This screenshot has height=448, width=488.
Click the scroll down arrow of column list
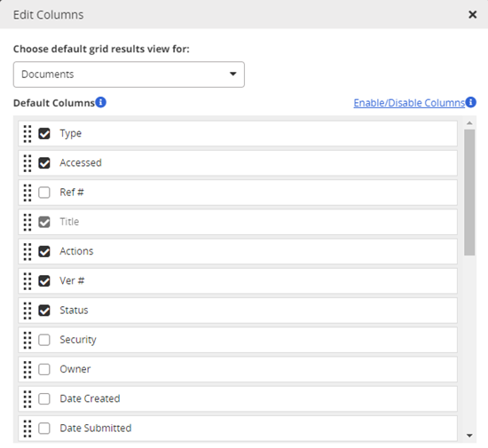coord(469,436)
